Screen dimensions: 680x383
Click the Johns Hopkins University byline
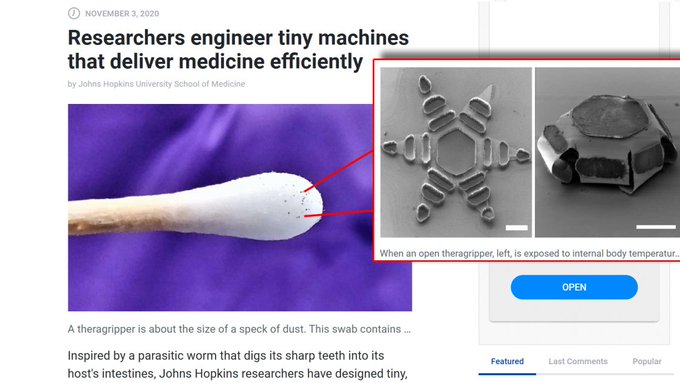click(156, 84)
